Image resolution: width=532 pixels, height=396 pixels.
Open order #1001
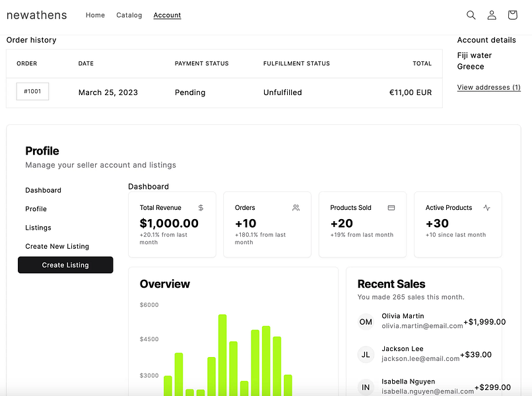[x=32, y=91]
